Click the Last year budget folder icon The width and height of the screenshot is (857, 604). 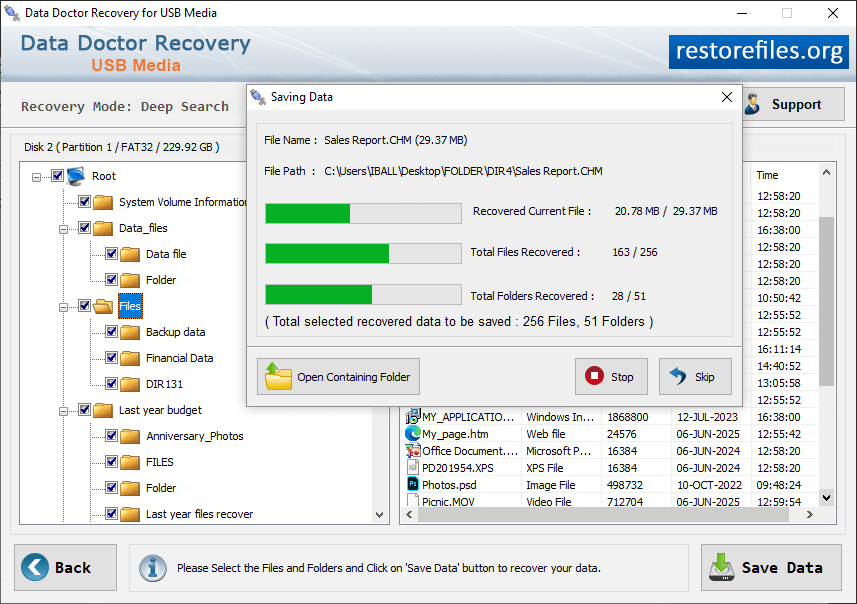tap(103, 410)
